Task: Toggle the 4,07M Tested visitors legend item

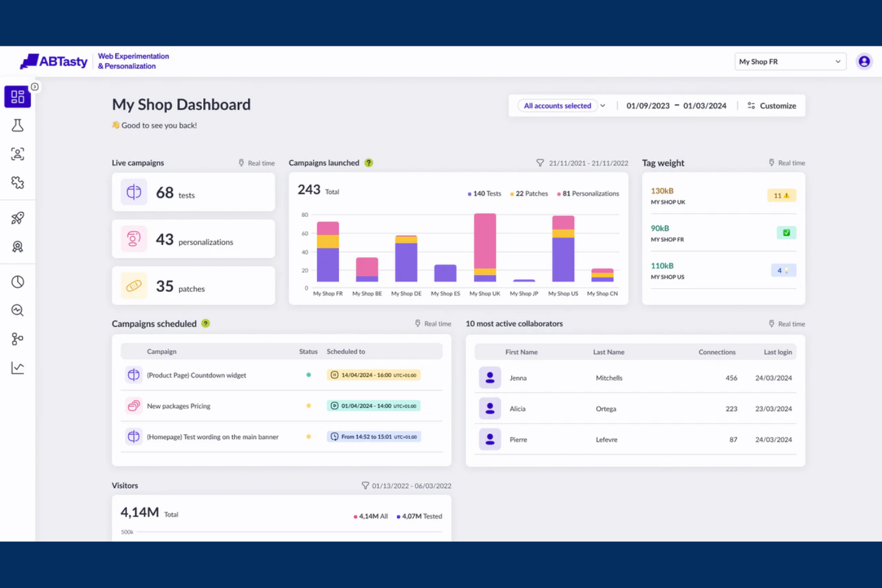Action: pos(420,517)
